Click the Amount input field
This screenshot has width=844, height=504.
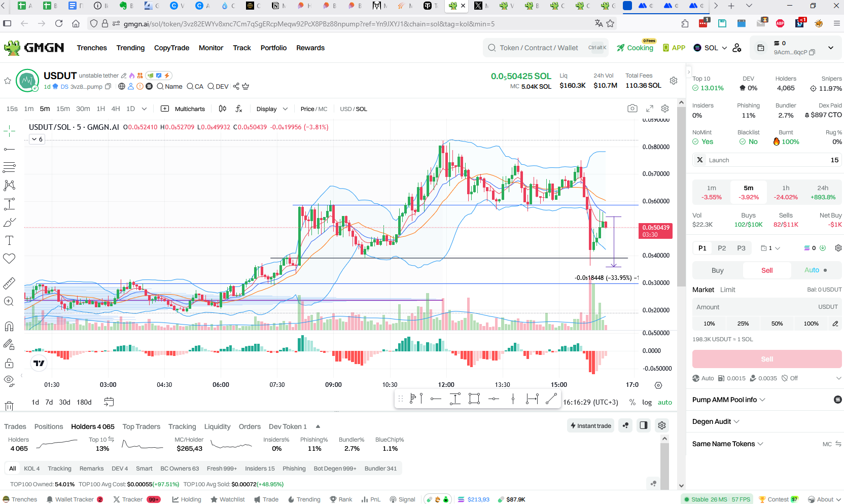pyautogui.click(x=767, y=307)
